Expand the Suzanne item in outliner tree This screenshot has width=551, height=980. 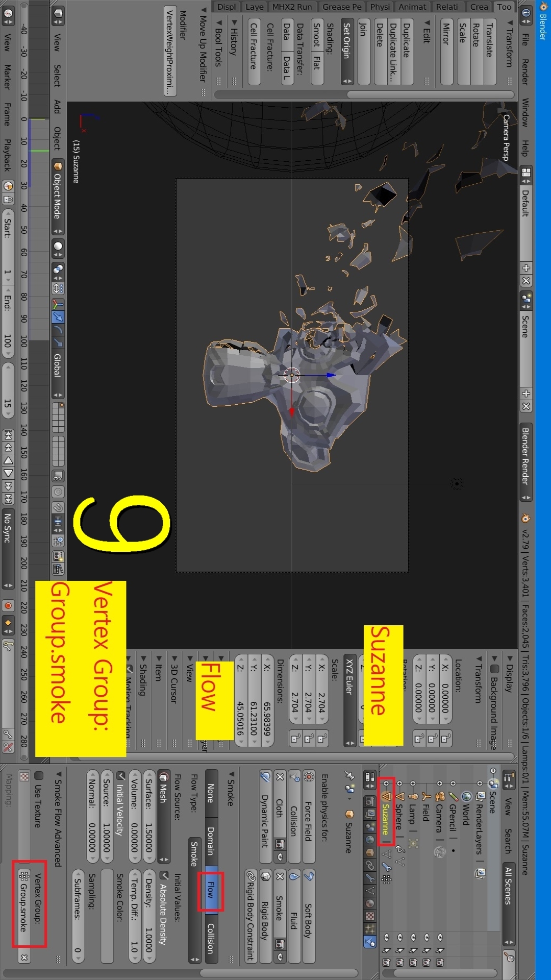pyautogui.click(x=386, y=783)
